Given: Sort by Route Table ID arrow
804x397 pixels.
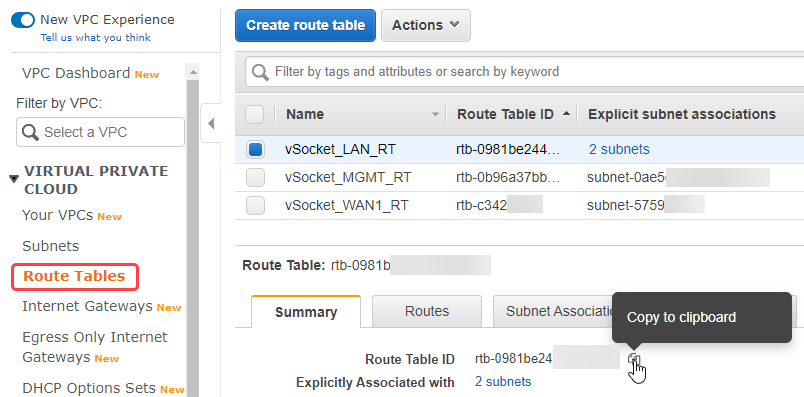Looking at the screenshot, I should click(x=566, y=114).
